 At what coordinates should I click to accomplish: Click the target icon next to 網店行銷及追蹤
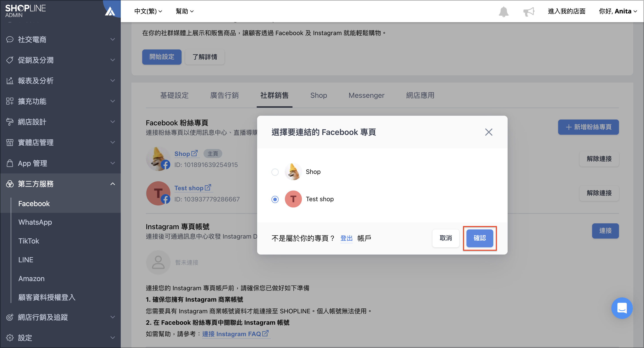point(10,317)
